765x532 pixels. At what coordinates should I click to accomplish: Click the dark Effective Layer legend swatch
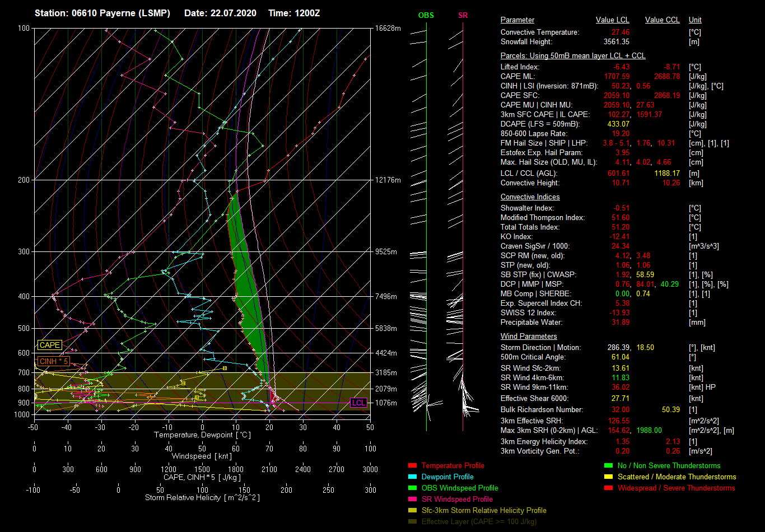[413, 522]
